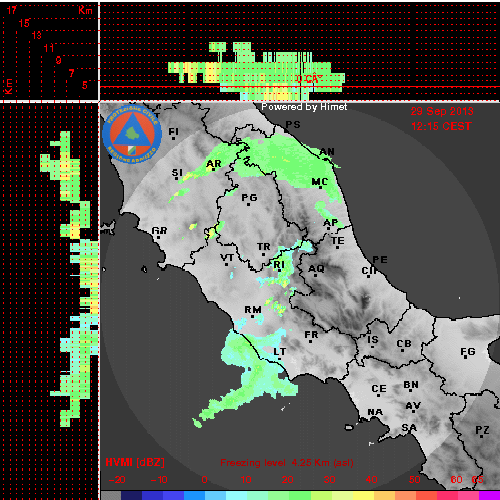This screenshot has width=500, height=500.
Task: Click the HVMI [dBZ] legend title
Action: (135, 462)
